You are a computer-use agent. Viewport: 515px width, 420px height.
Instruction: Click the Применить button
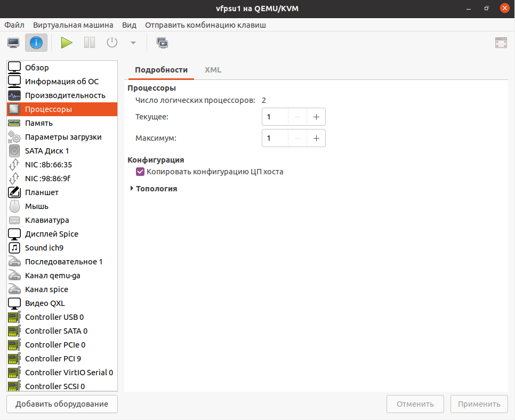479,404
